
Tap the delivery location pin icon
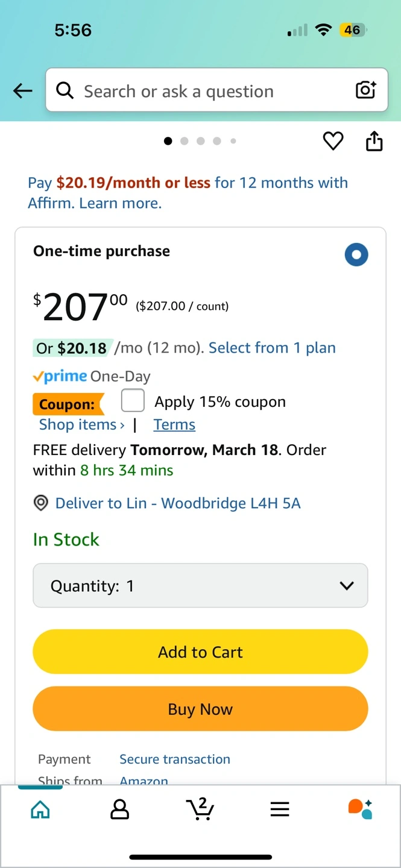coord(41,503)
